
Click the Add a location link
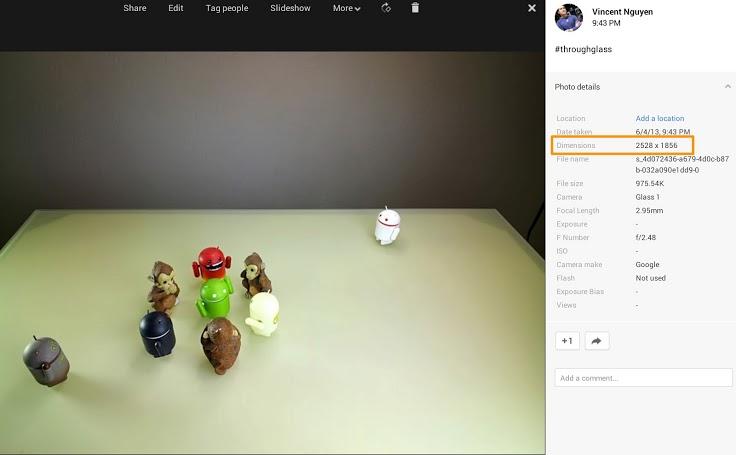click(660, 119)
